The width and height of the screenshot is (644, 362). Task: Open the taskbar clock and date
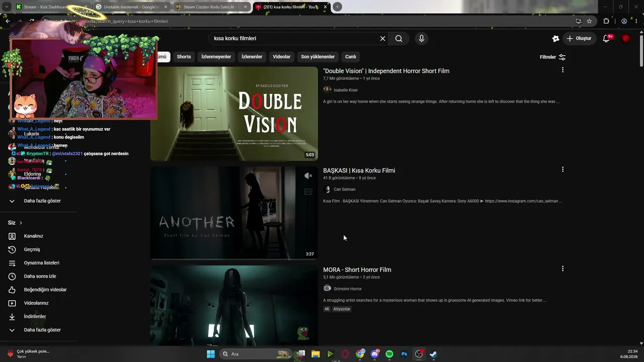click(629, 354)
